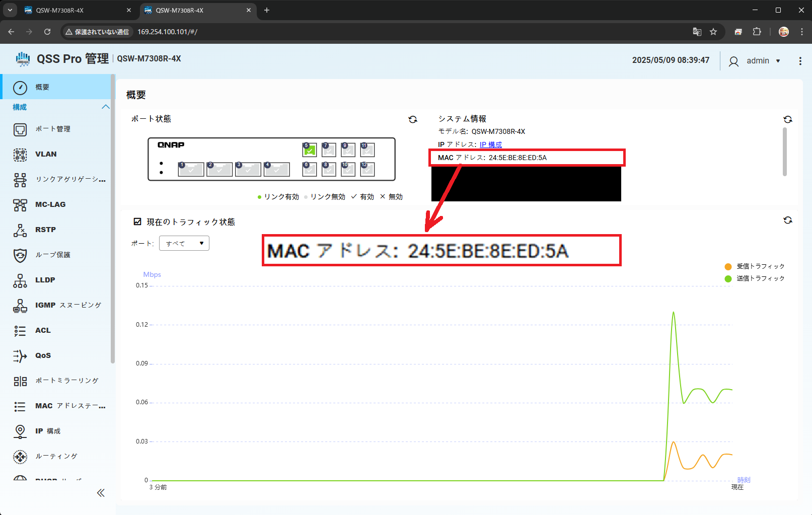Select port 5 on switch diagram
The height and width of the screenshot is (515, 812).
coord(310,150)
